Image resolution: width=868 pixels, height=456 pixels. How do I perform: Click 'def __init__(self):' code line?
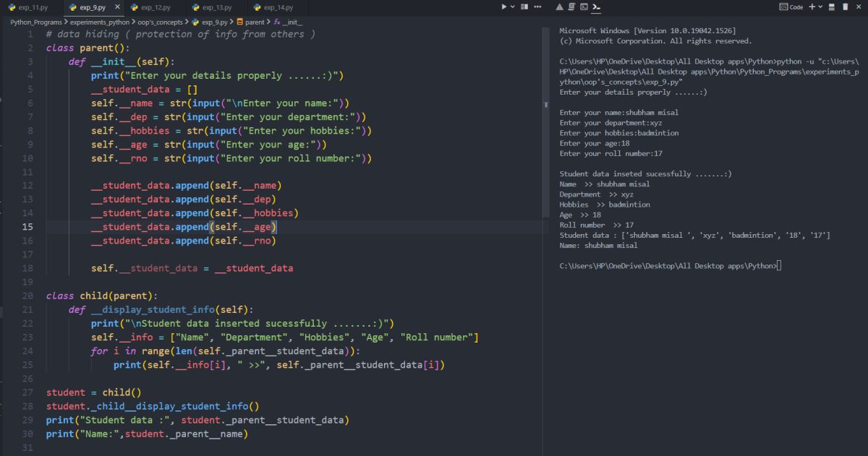(x=122, y=62)
